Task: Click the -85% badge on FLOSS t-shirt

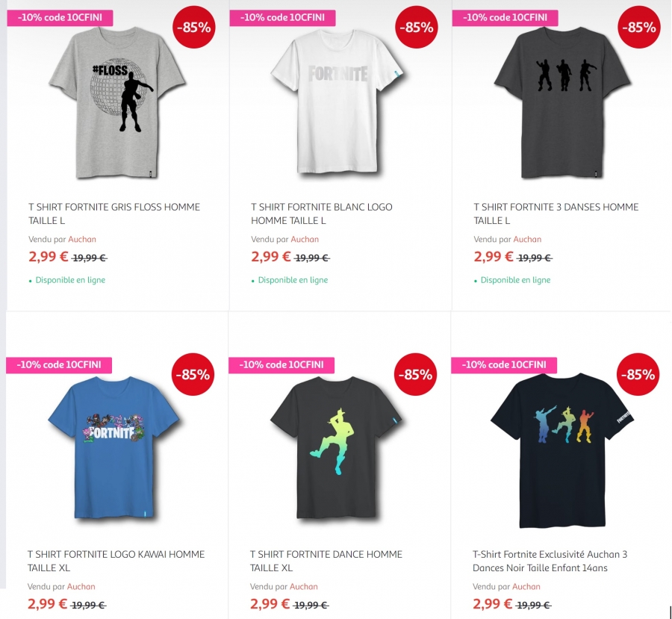Action: click(x=193, y=27)
